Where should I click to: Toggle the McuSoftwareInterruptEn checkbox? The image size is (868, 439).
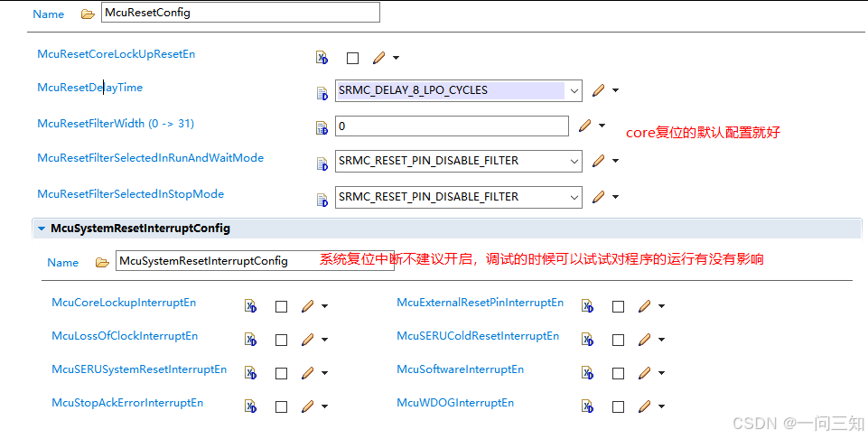619,374
